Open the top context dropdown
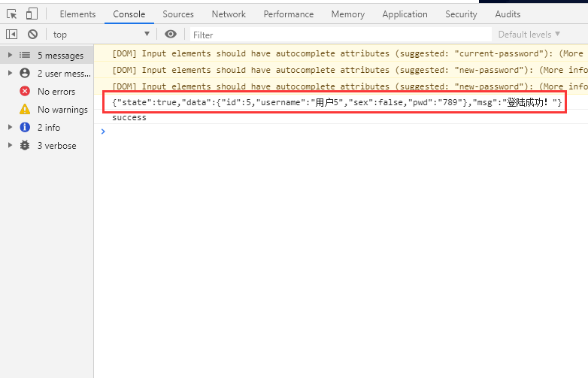This screenshot has width=588, height=378. 102,35
